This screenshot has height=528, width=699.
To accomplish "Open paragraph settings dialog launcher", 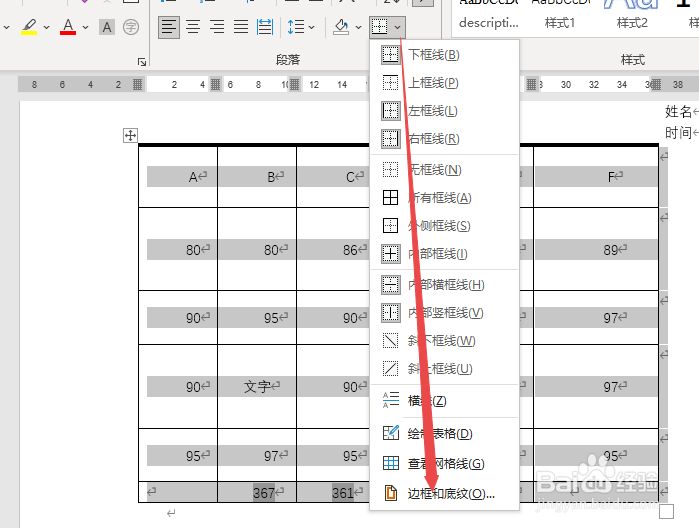I will click(142, 62).
